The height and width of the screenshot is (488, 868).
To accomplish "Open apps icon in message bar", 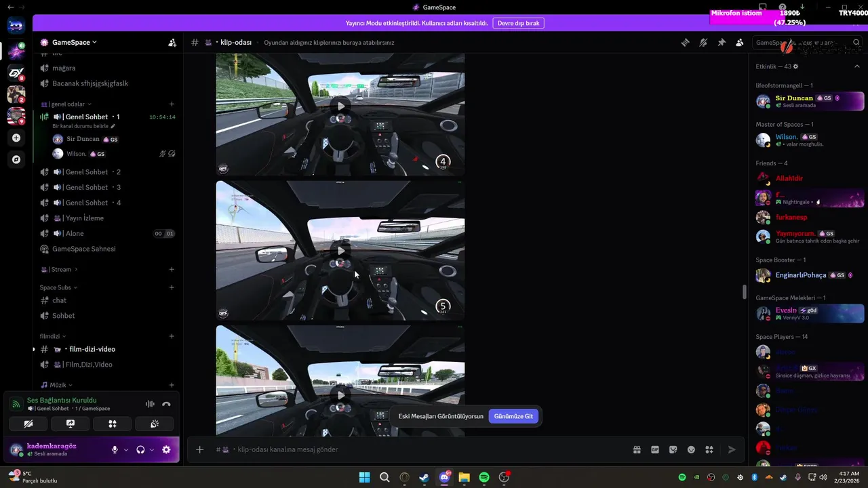I will pos(709,449).
